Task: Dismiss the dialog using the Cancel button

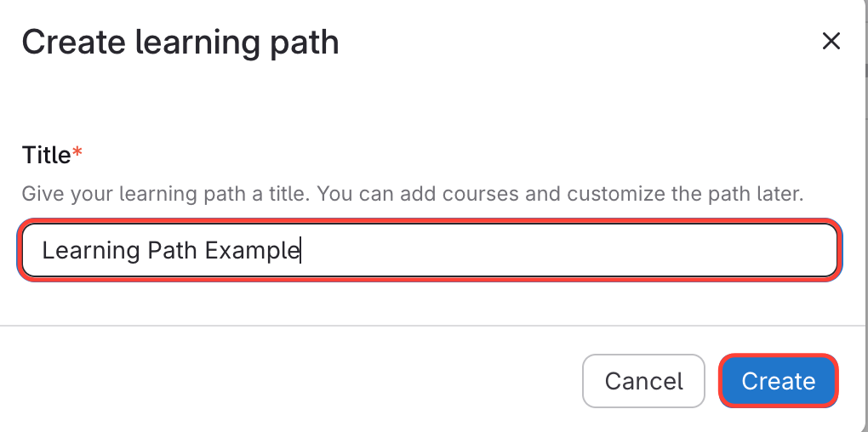Action: [643, 381]
